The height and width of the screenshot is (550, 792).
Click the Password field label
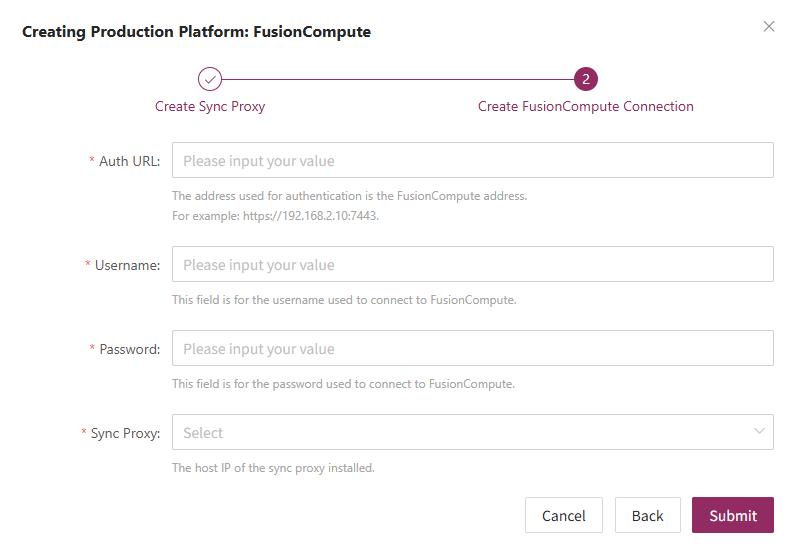point(129,349)
